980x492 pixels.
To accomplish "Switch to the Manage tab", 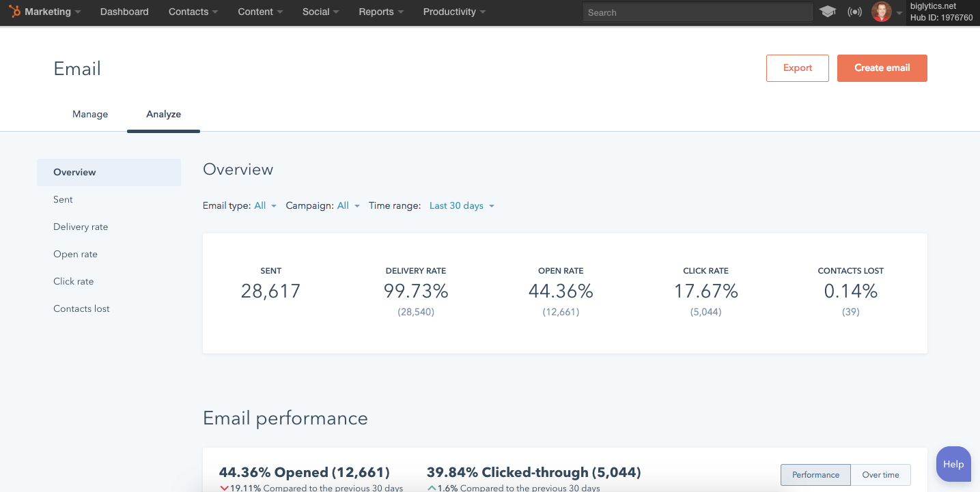I will (x=90, y=114).
